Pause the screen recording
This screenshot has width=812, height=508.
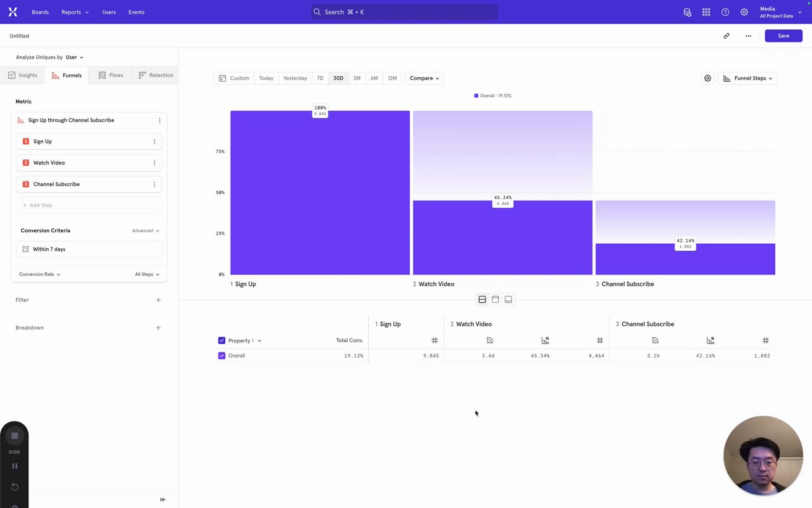point(15,465)
